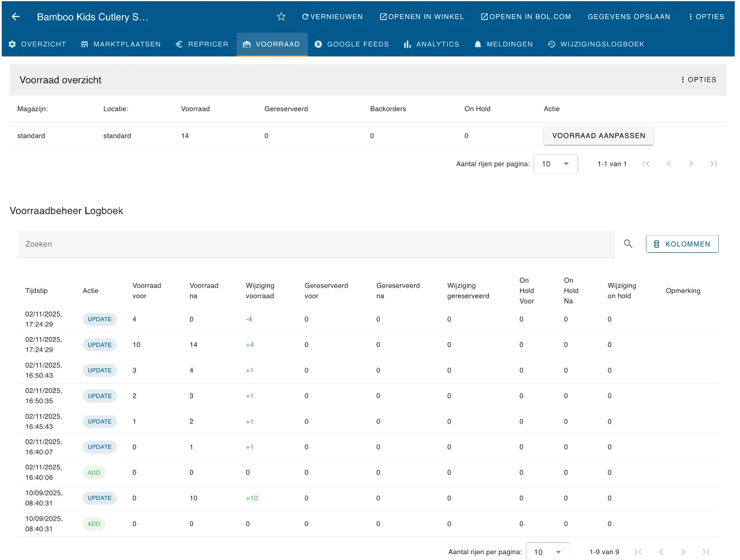Click the Kolommen button
This screenshot has width=740, height=560.
[682, 244]
